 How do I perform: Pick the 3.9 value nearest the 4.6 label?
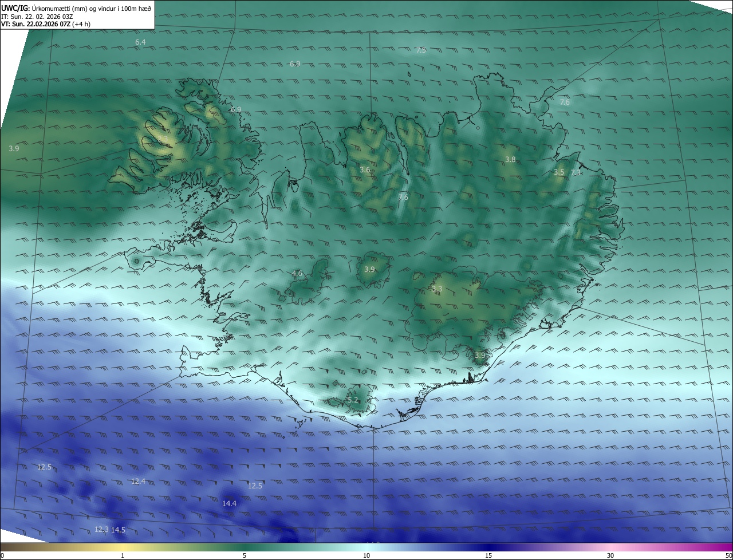[369, 269]
